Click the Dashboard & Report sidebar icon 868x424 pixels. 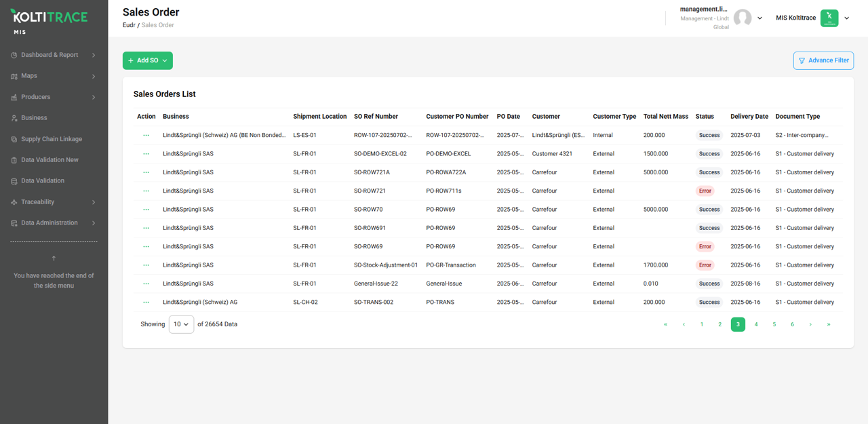pyautogui.click(x=14, y=55)
